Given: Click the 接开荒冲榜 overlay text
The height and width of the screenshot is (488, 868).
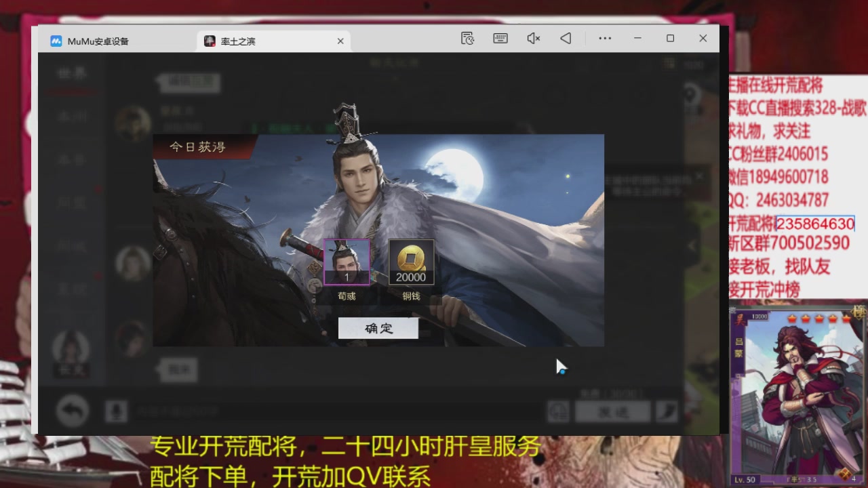Looking at the screenshot, I should click(x=764, y=289).
